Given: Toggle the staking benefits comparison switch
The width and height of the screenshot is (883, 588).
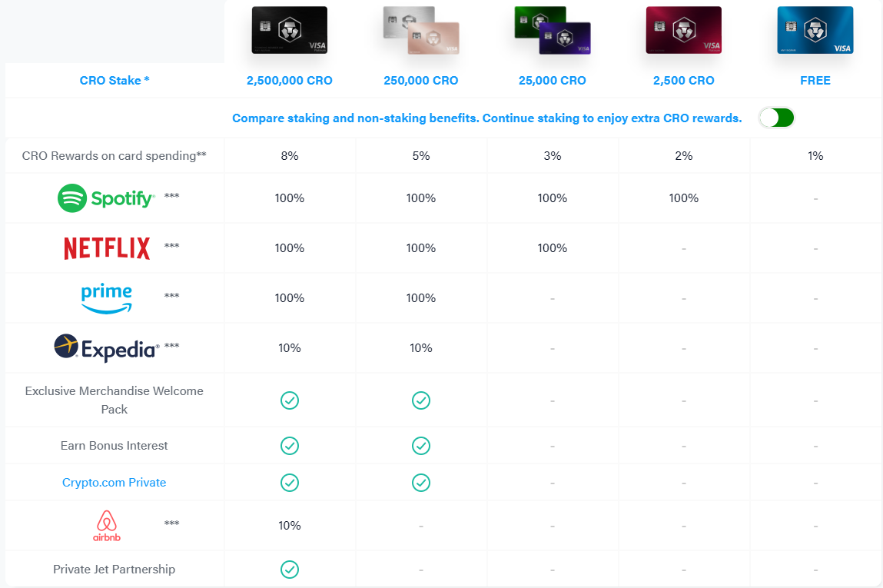Looking at the screenshot, I should 776,118.
